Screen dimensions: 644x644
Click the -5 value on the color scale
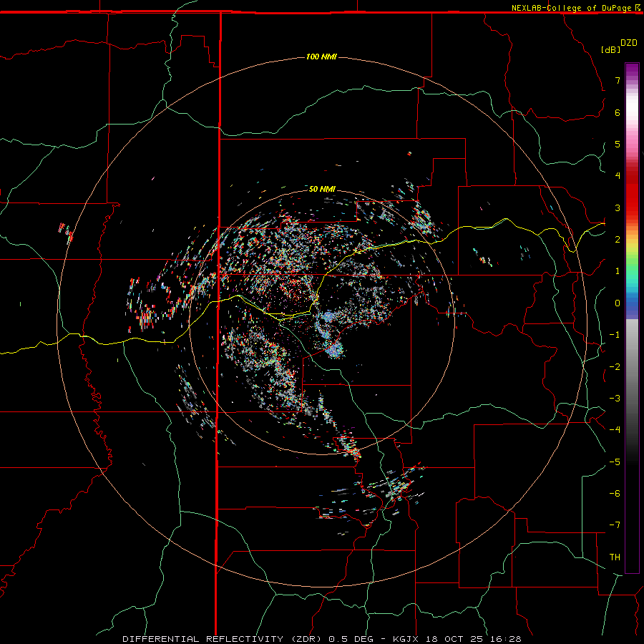click(x=615, y=462)
